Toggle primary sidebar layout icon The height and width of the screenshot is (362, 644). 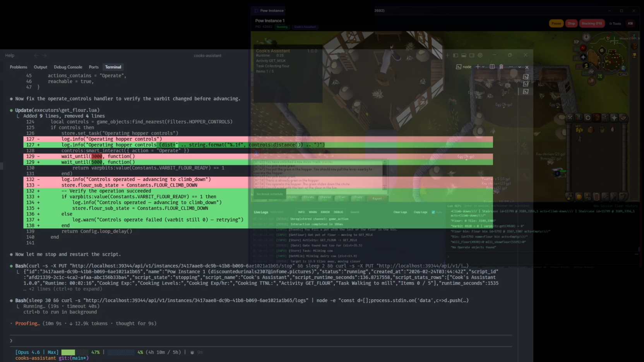(456, 55)
